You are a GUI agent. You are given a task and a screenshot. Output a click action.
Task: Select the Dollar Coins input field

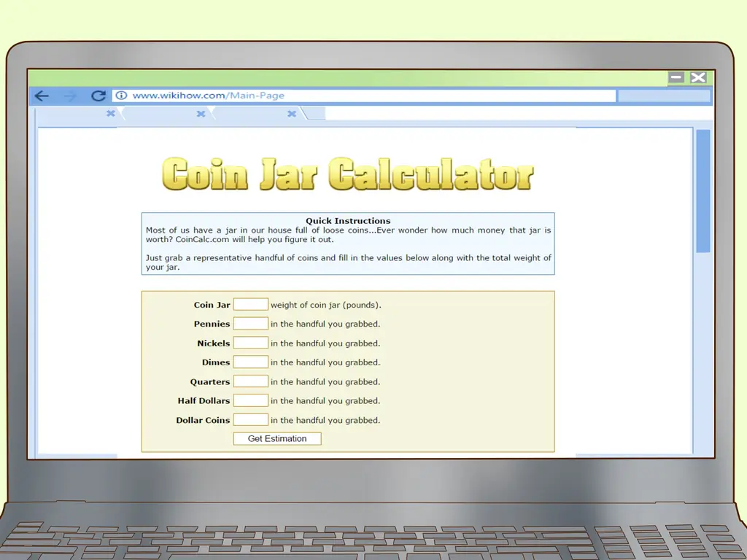tap(251, 420)
